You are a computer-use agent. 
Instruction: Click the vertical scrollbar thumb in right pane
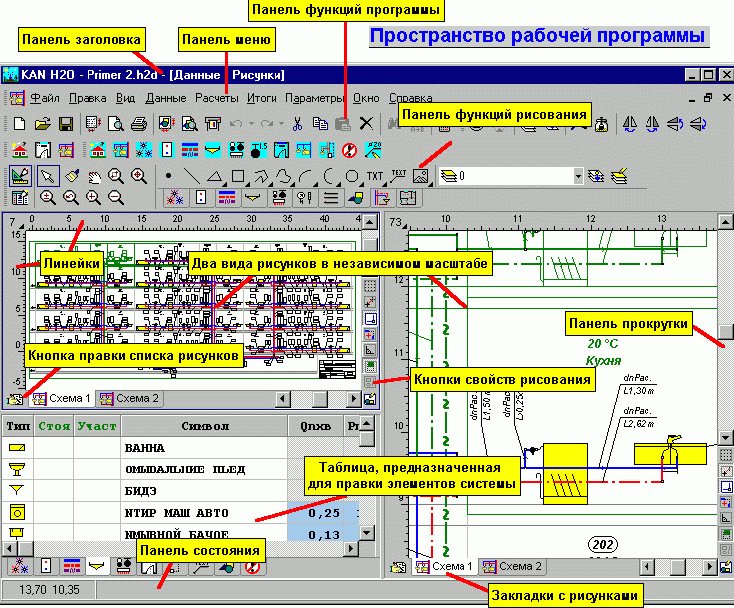coord(726,332)
